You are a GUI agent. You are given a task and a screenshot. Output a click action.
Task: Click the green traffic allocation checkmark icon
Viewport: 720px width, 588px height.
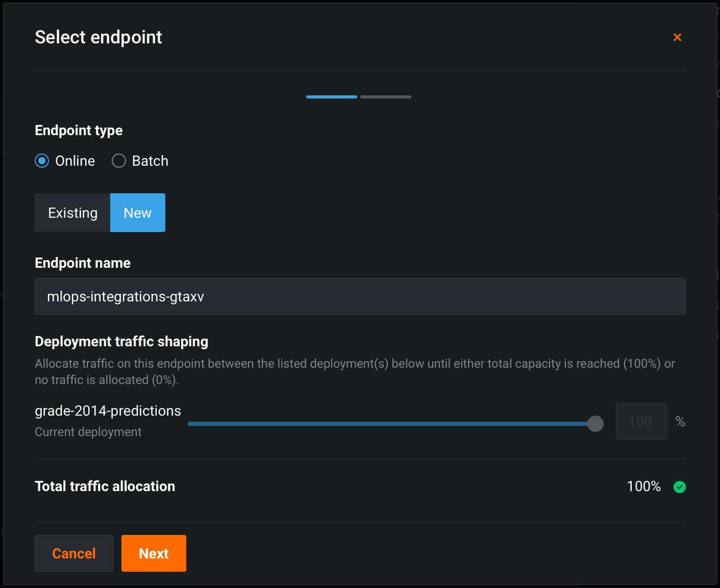click(679, 487)
